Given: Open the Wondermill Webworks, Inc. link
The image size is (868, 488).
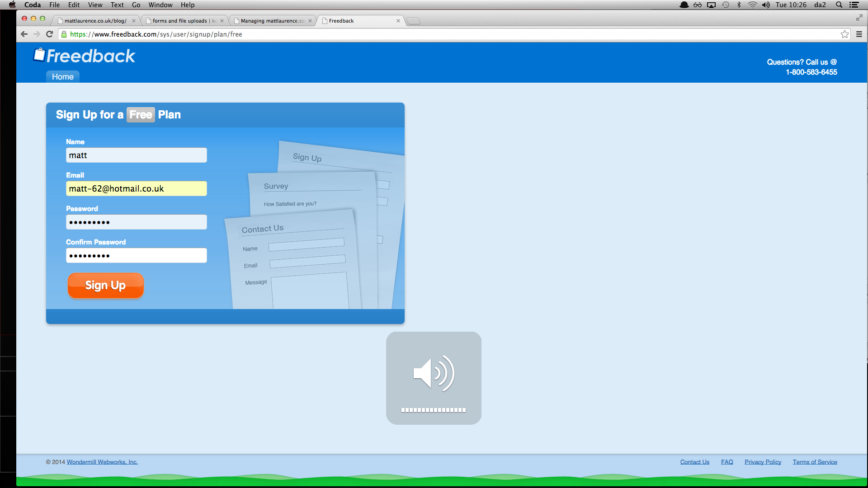Looking at the screenshot, I should click(102, 462).
